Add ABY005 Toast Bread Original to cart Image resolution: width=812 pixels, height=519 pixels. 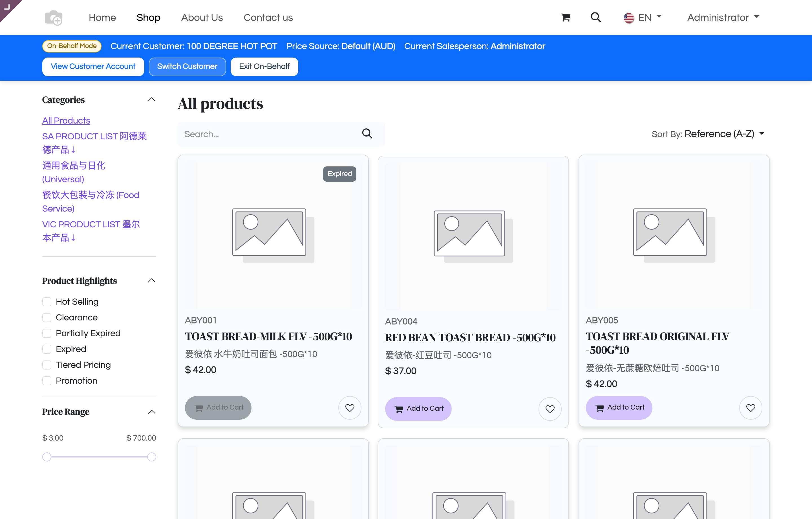pyautogui.click(x=619, y=408)
